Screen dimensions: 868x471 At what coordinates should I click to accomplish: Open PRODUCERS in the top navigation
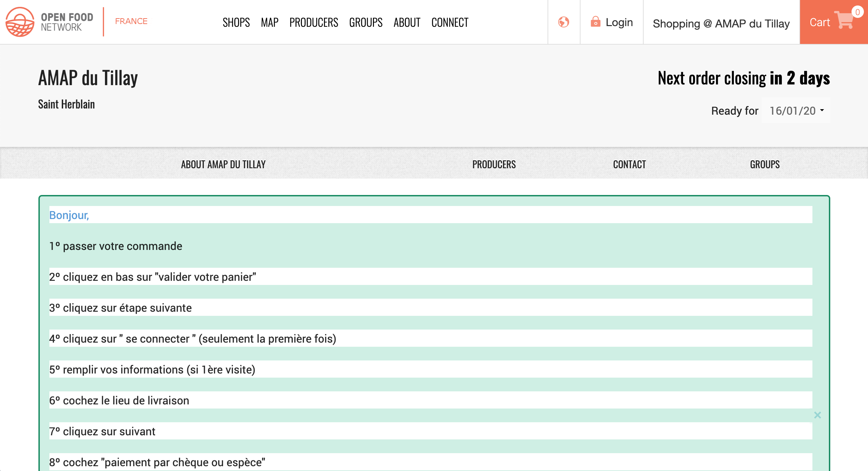coord(314,23)
